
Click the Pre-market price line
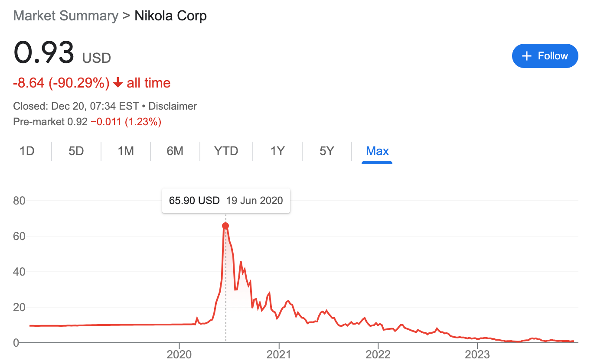87,122
